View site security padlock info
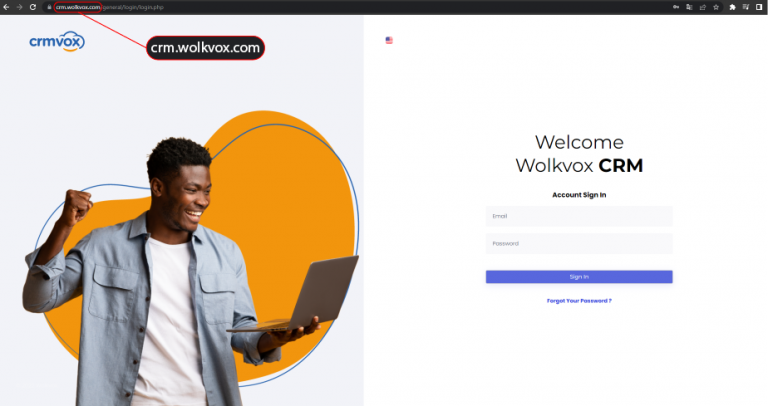This screenshot has width=768, height=406. pyautogui.click(x=49, y=7)
